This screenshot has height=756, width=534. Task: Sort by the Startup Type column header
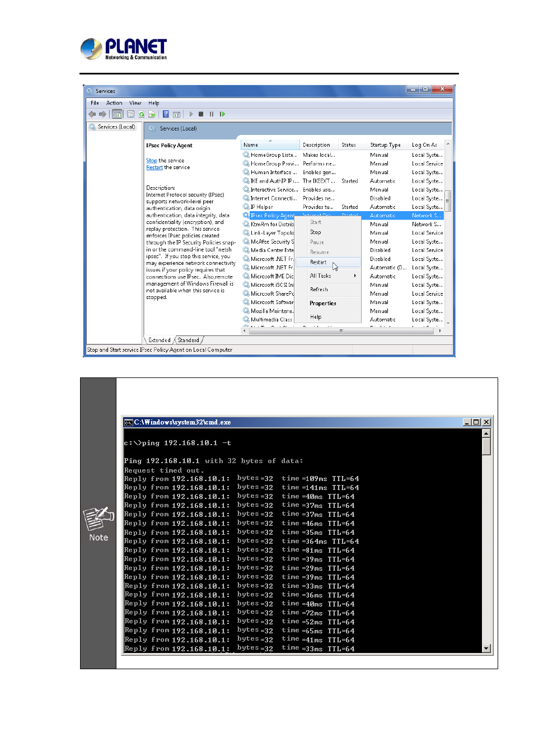(388, 145)
